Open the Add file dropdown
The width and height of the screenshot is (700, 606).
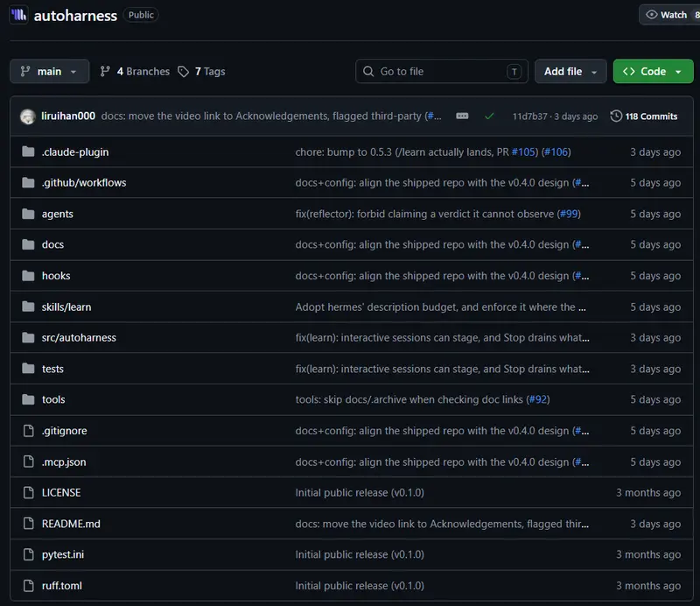click(x=570, y=72)
